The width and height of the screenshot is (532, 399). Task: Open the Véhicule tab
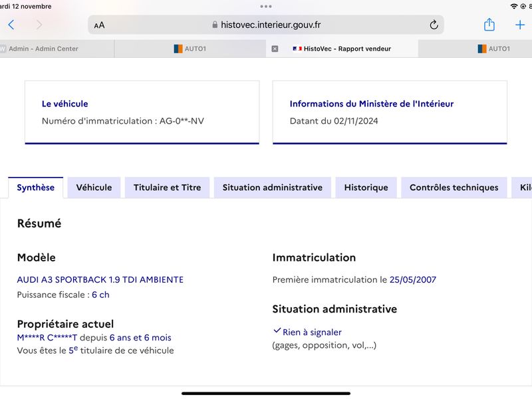click(x=94, y=188)
